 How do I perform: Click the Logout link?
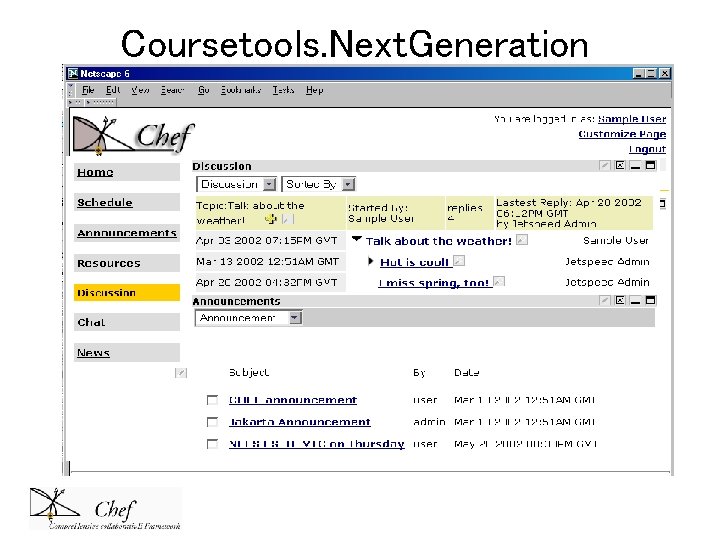coord(647,149)
